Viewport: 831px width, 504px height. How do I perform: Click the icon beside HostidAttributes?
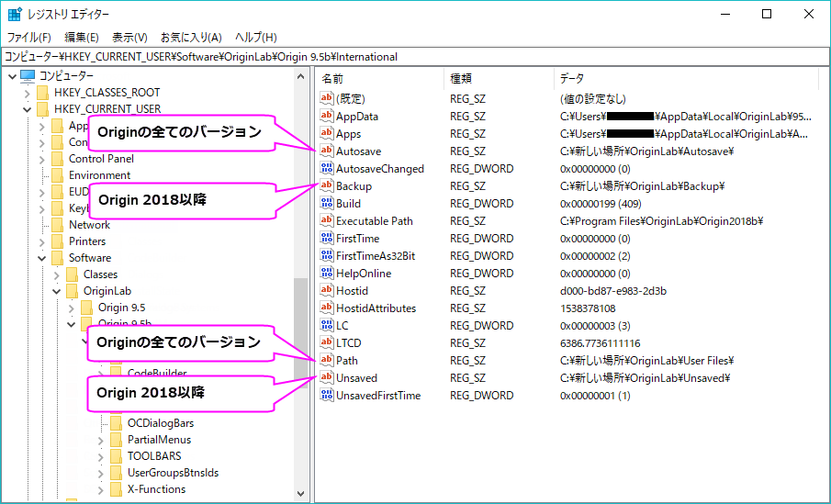(x=327, y=308)
